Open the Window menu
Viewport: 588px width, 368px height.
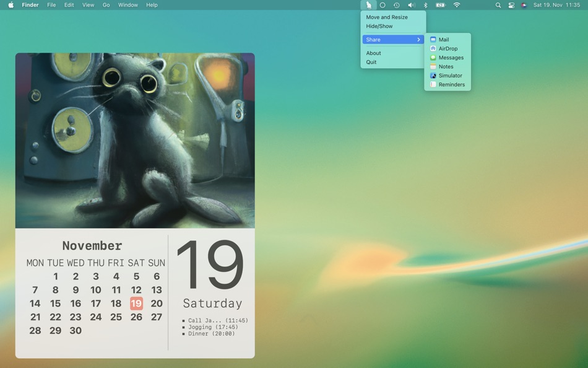(x=128, y=5)
